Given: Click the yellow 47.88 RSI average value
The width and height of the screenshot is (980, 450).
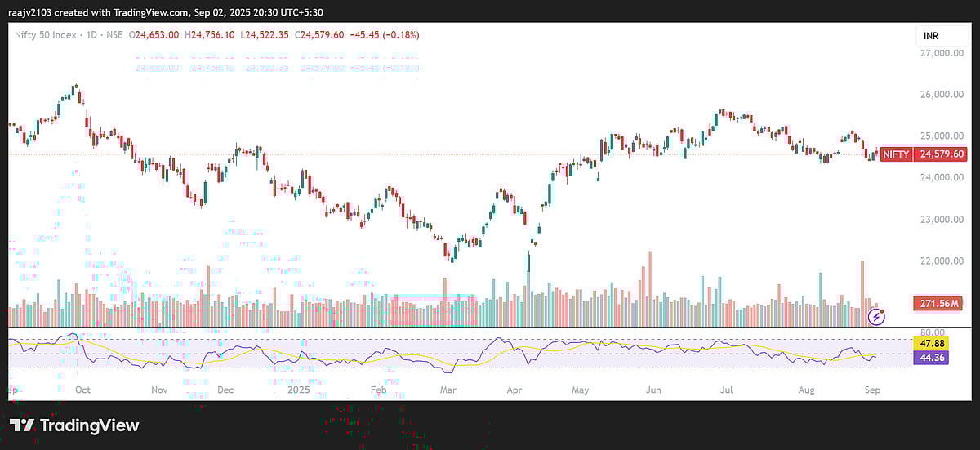Looking at the screenshot, I should [930, 345].
